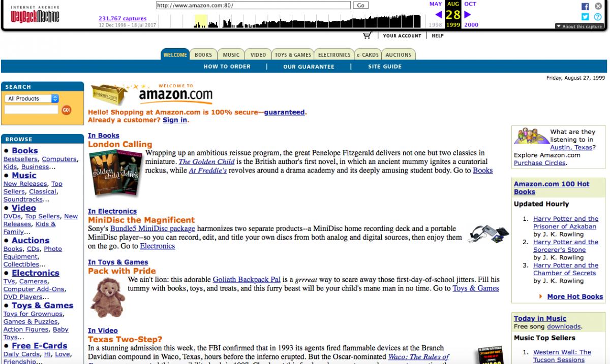Click the HELP link

438,36
